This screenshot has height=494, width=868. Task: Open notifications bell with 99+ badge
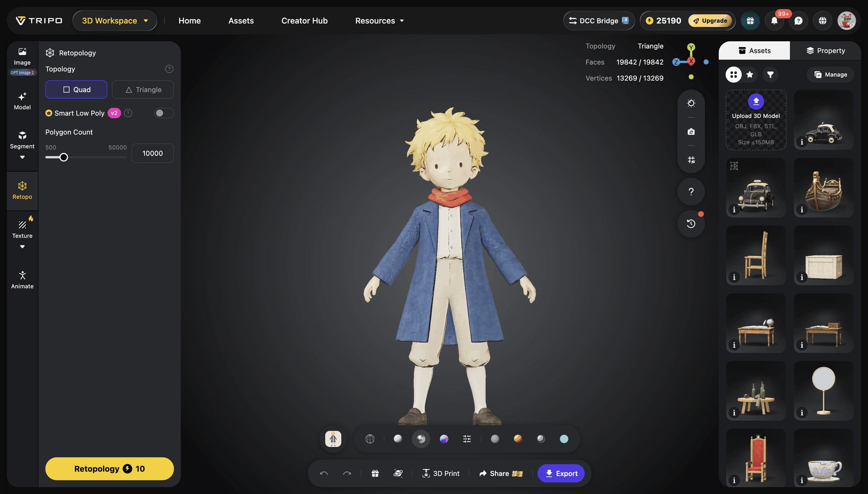point(775,21)
